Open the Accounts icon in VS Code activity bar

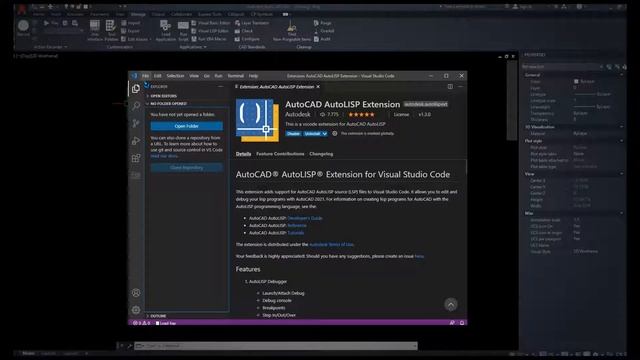(x=136, y=293)
